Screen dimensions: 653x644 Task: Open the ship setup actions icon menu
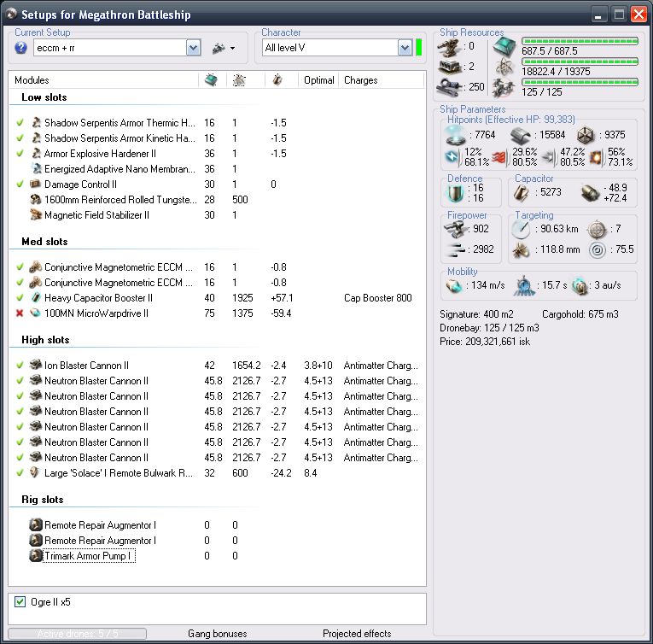224,48
